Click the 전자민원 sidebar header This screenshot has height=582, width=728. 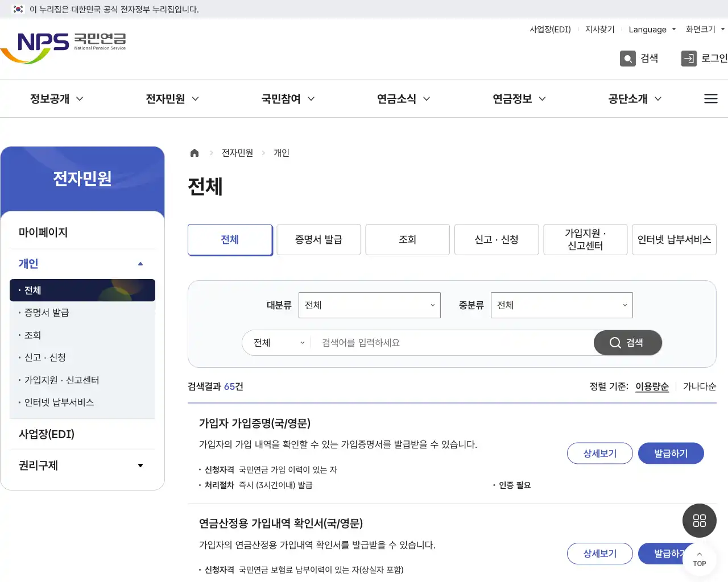click(x=82, y=178)
